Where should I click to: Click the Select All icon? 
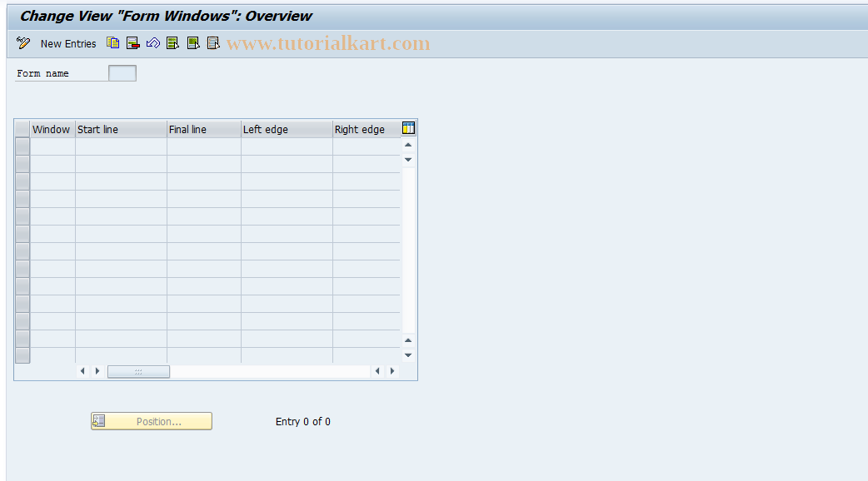click(x=172, y=43)
